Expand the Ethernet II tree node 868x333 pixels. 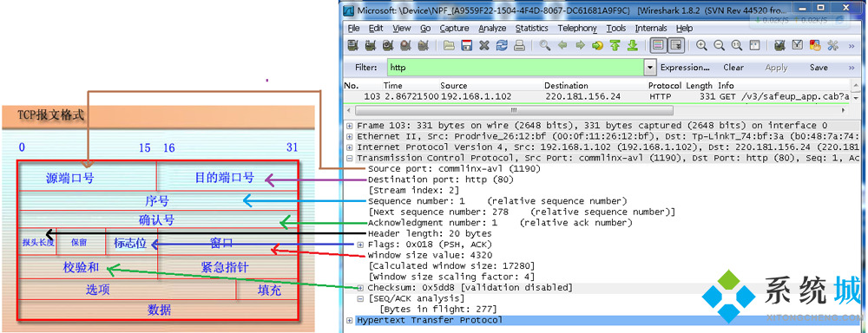pyautogui.click(x=349, y=136)
